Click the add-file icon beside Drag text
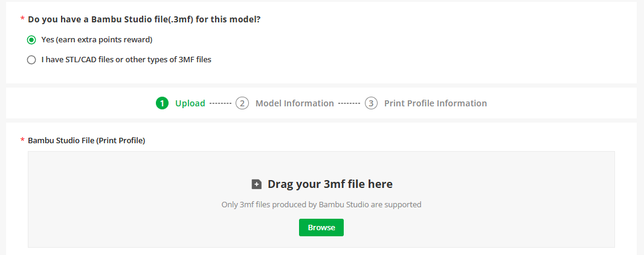Image resolution: width=644 pixels, height=255 pixels. pos(257,184)
